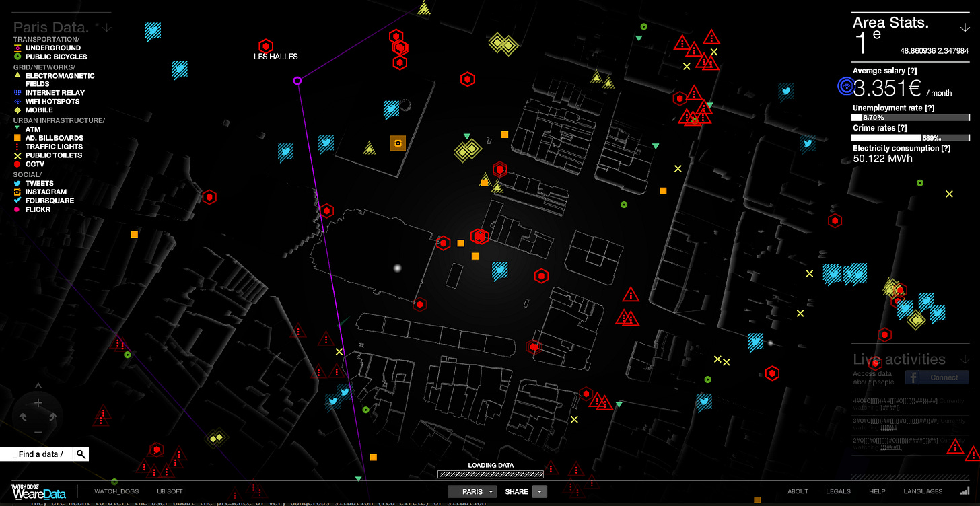Toggle the Ad. Billboards layer
Image resolution: width=980 pixels, height=506 pixels.
tap(48, 138)
